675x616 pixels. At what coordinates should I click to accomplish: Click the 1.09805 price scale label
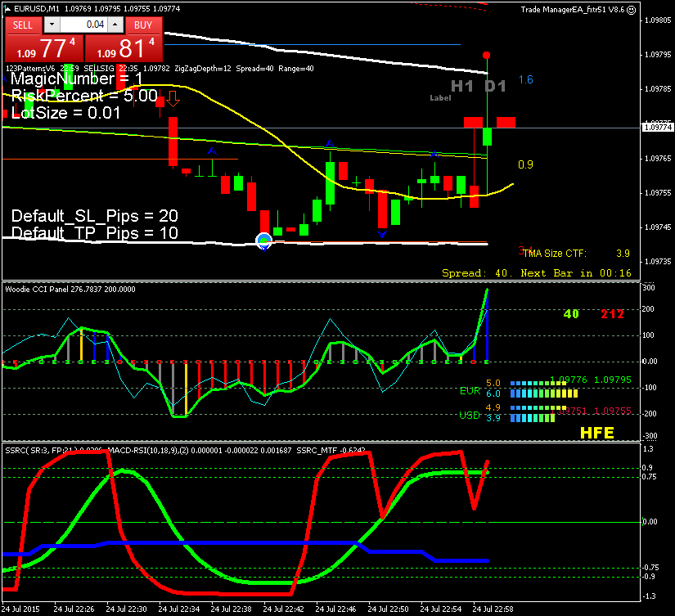point(658,20)
